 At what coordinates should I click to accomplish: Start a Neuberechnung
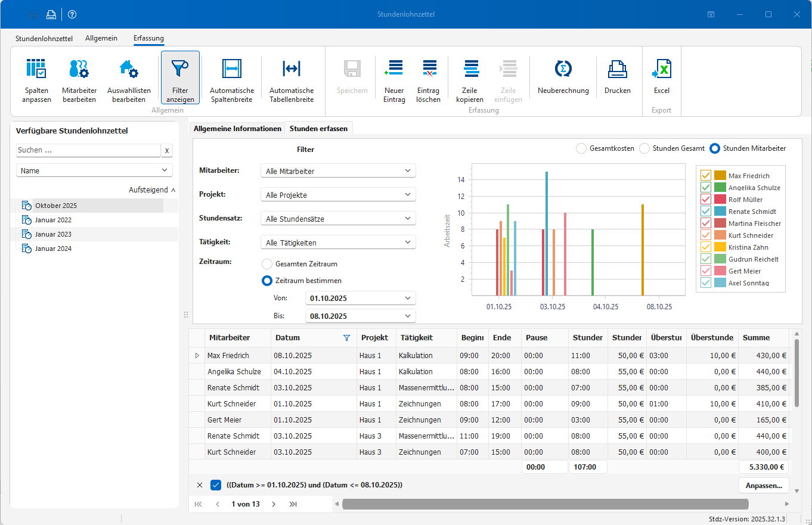tap(562, 76)
